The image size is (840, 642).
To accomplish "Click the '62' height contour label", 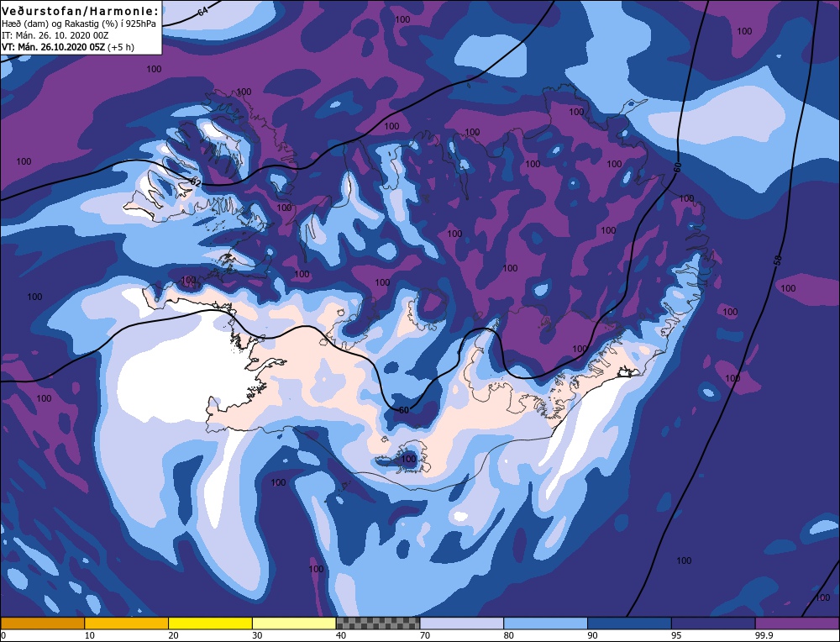I will (x=196, y=182).
